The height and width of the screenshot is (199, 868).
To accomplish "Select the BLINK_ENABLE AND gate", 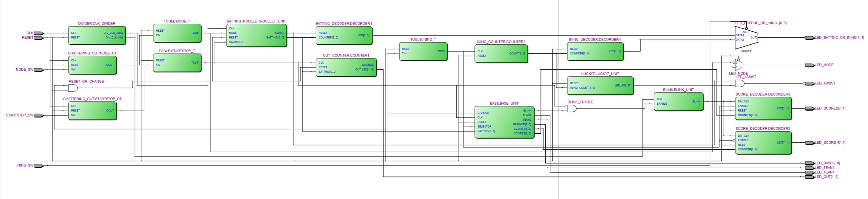I will [571, 109].
